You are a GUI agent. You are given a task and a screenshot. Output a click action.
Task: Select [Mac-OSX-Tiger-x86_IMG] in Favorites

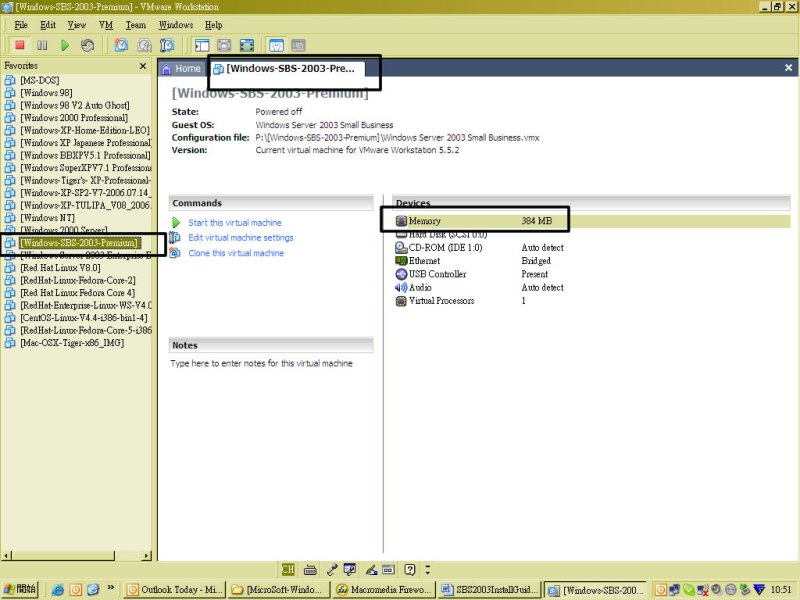72,343
